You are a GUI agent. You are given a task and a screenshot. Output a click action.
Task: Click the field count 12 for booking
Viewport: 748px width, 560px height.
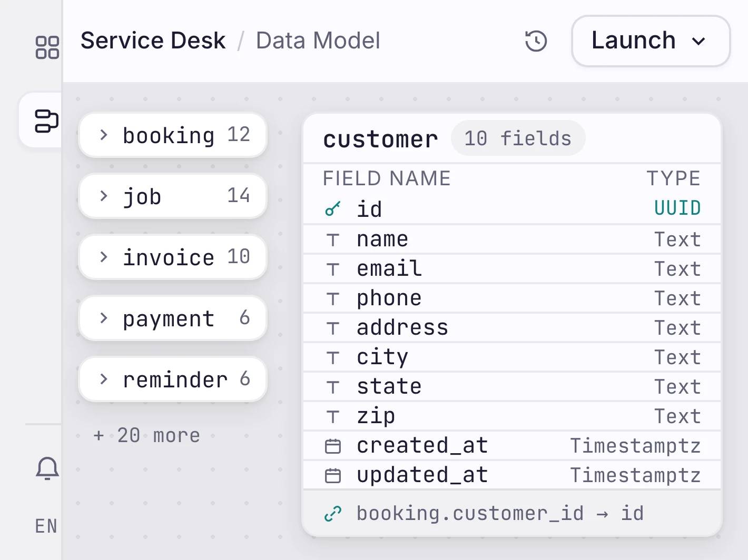(239, 135)
